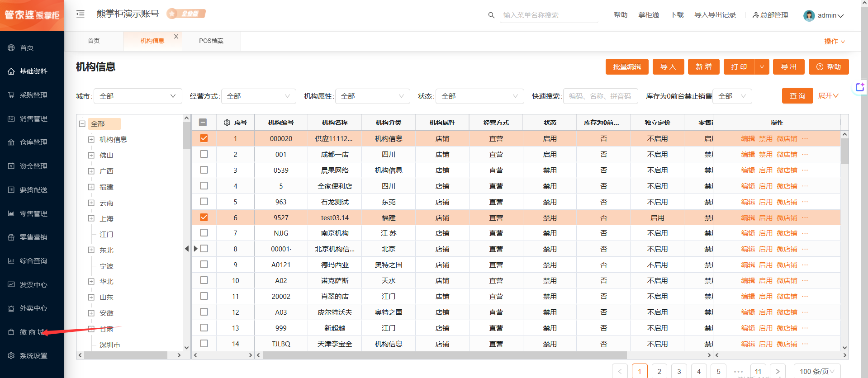Viewport: 868px width, 378px height.
Task: Open the 100 条/页 page size dropdown
Action: [x=817, y=371]
